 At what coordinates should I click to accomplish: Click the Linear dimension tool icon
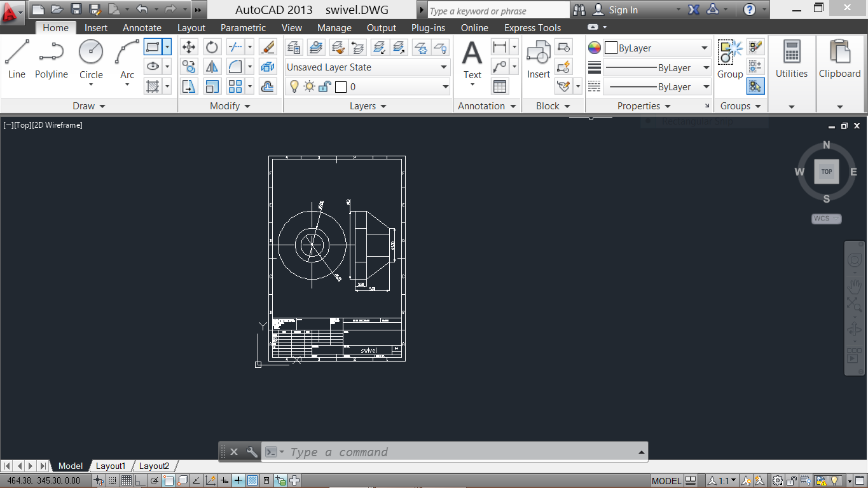[x=500, y=47]
